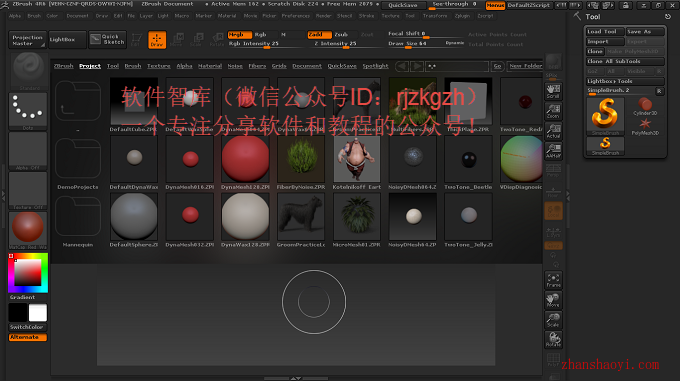Open the Texture Off selector
This screenshot has height=381, width=680.
28,191
